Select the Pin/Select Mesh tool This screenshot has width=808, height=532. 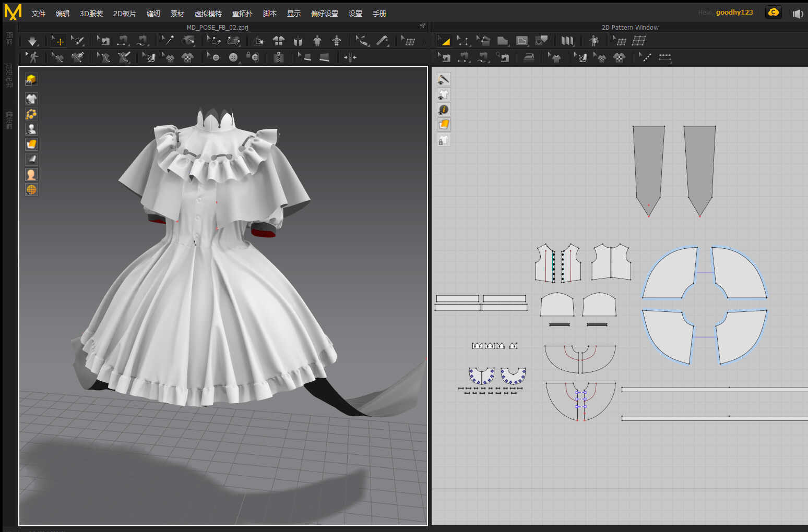coord(78,41)
